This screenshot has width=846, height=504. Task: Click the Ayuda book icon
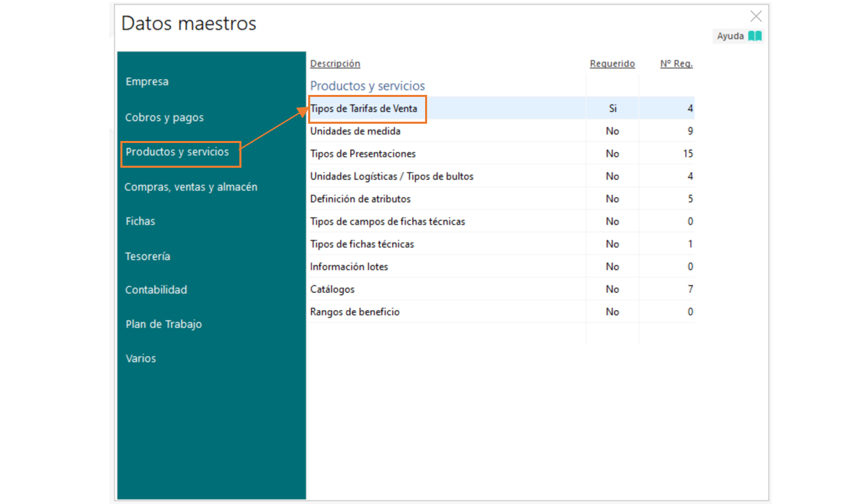coord(755,36)
